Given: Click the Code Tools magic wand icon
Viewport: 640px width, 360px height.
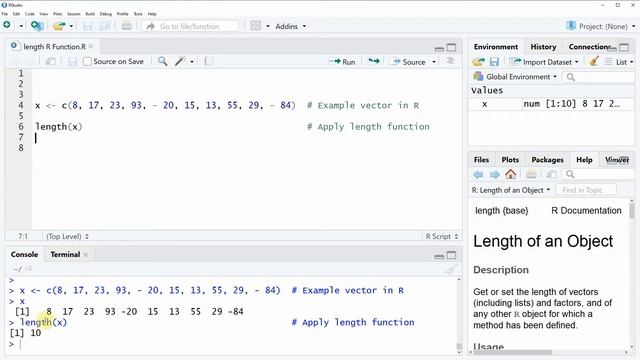Looking at the screenshot, I should point(180,61).
